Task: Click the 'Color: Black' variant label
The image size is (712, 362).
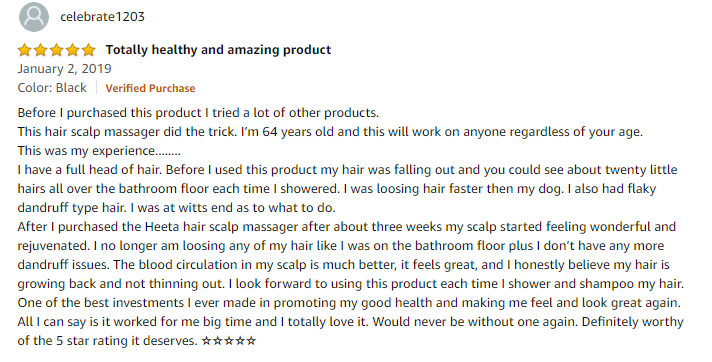Action: coord(52,88)
